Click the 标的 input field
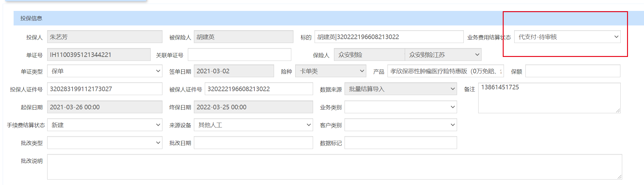Viewport: 644px width, 185px height. coord(389,37)
